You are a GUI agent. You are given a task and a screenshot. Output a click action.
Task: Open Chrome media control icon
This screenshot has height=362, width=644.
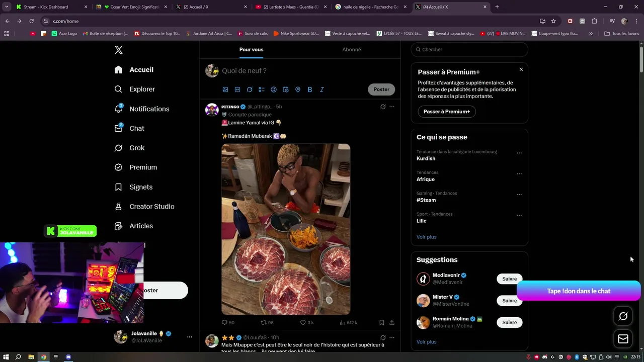coord(612,21)
